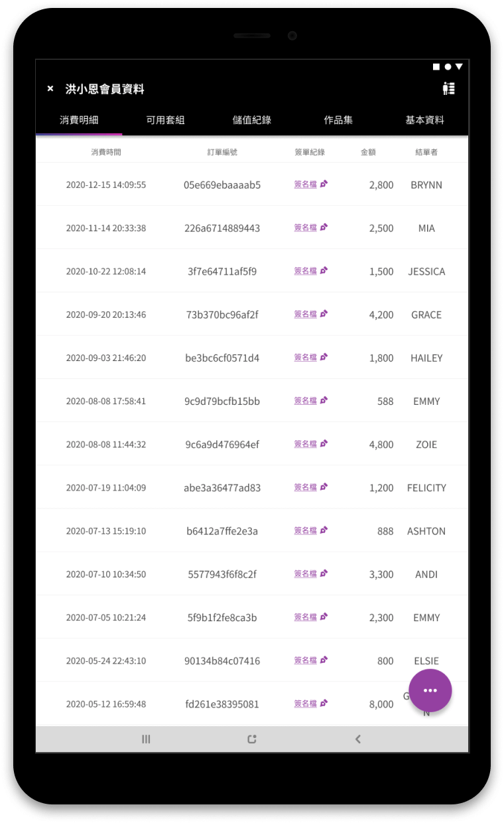Open signature edit icon for BRYNN order
This screenshot has width=504, height=823.
(324, 185)
